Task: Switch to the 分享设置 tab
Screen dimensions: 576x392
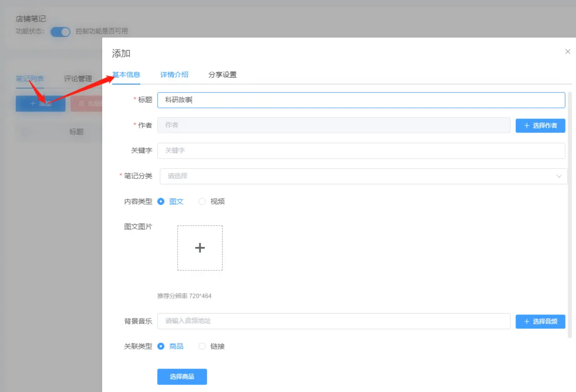Action: coord(222,75)
